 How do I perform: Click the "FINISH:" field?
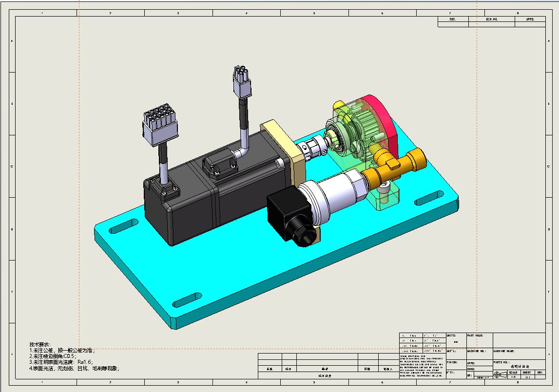(x=456, y=365)
